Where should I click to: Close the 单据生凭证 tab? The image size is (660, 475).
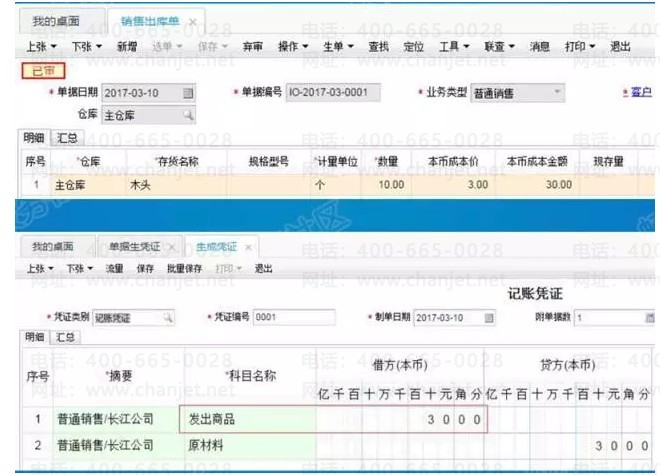172,247
